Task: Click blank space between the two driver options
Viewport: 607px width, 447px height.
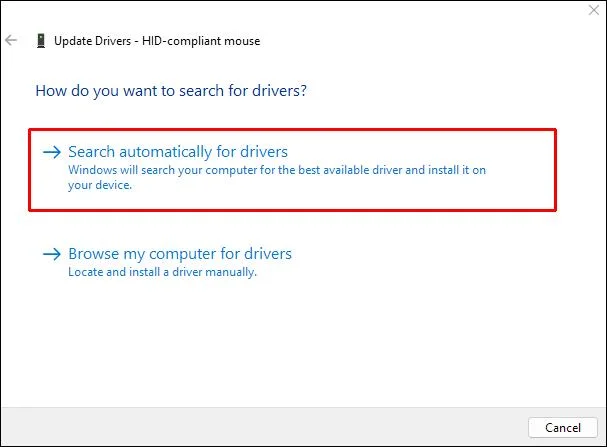Action: pos(300,226)
